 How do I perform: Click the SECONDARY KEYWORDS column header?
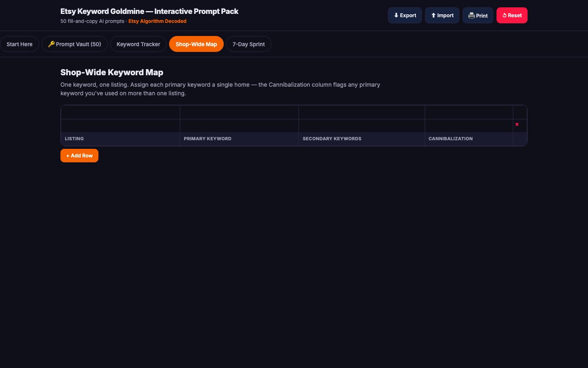click(362, 139)
